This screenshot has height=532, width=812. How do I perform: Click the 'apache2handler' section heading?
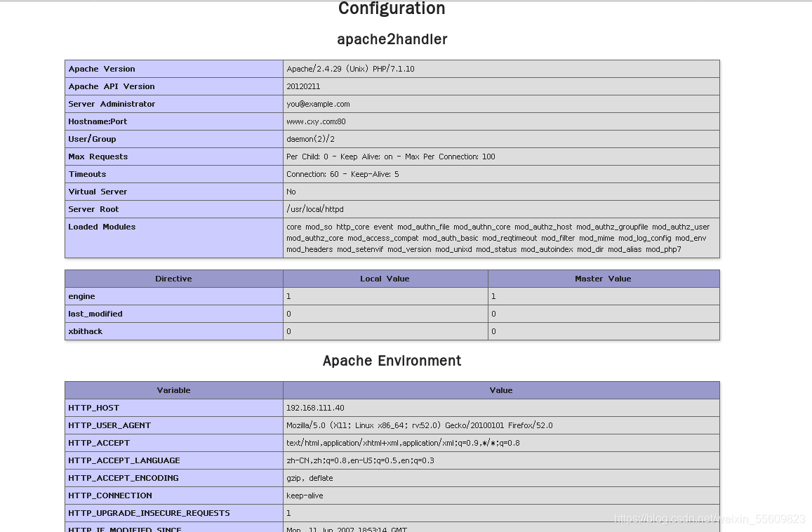tap(392, 39)
